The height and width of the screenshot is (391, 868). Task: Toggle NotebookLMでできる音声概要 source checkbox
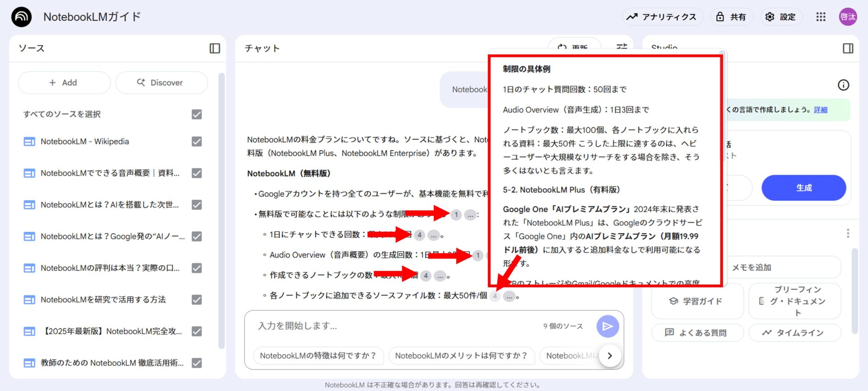pos(197,173)
